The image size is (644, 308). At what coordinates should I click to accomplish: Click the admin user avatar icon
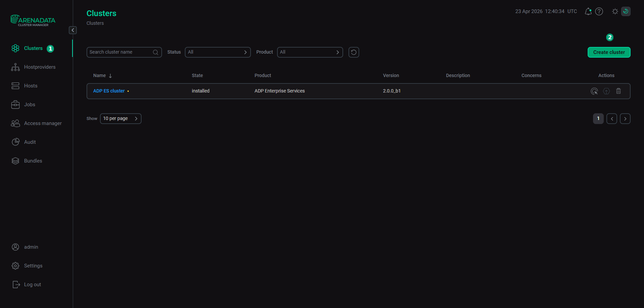[15, 247]
